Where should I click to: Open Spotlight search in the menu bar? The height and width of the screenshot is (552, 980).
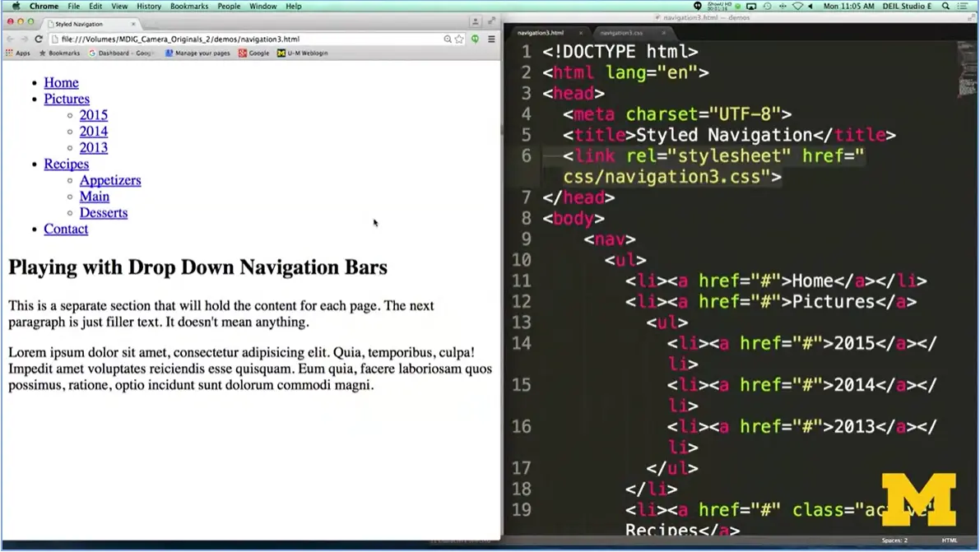(945, 6)
